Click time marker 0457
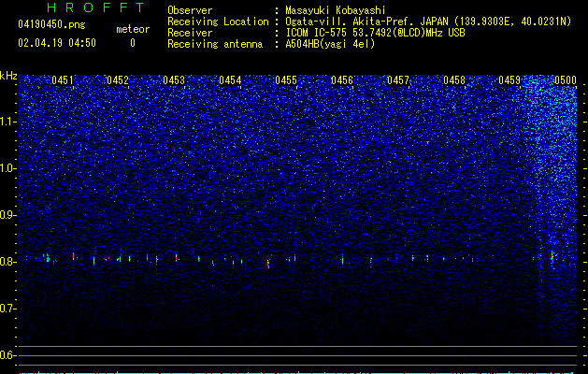 (398, 80)
